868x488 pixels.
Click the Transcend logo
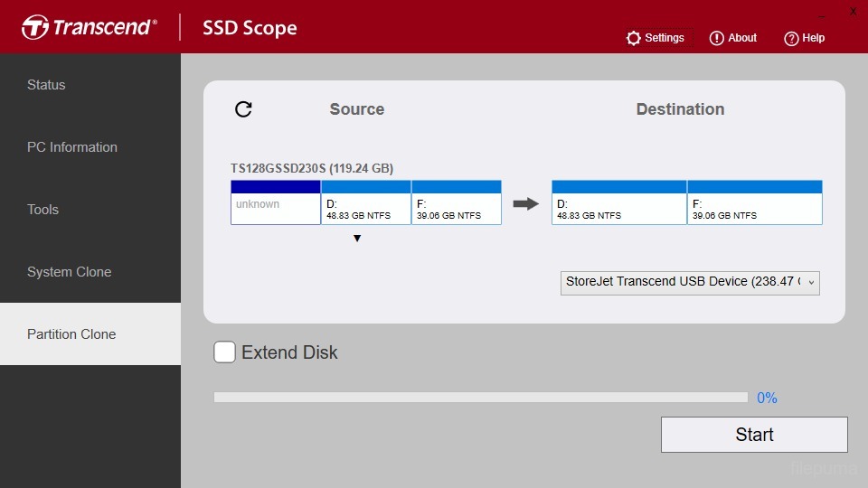89,27
